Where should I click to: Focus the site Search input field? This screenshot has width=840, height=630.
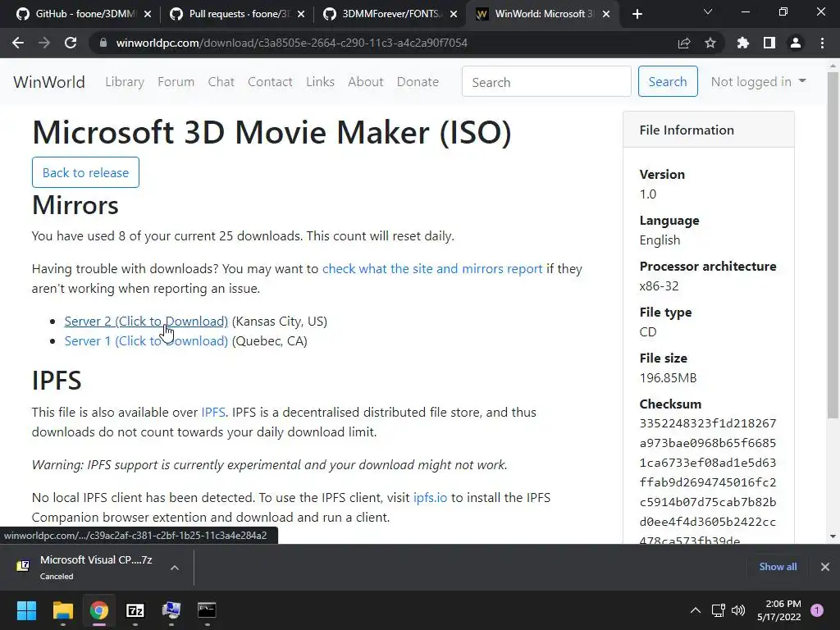546,81
